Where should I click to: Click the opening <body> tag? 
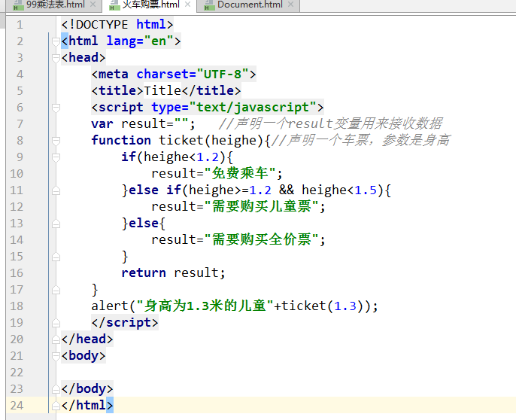click(83, 356)
